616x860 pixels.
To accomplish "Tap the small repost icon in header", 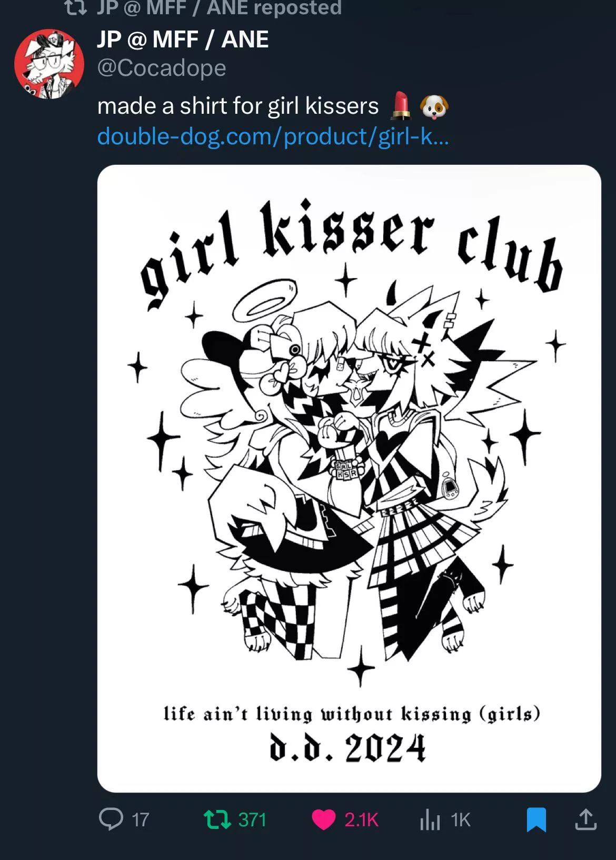I will pos(75,7).
